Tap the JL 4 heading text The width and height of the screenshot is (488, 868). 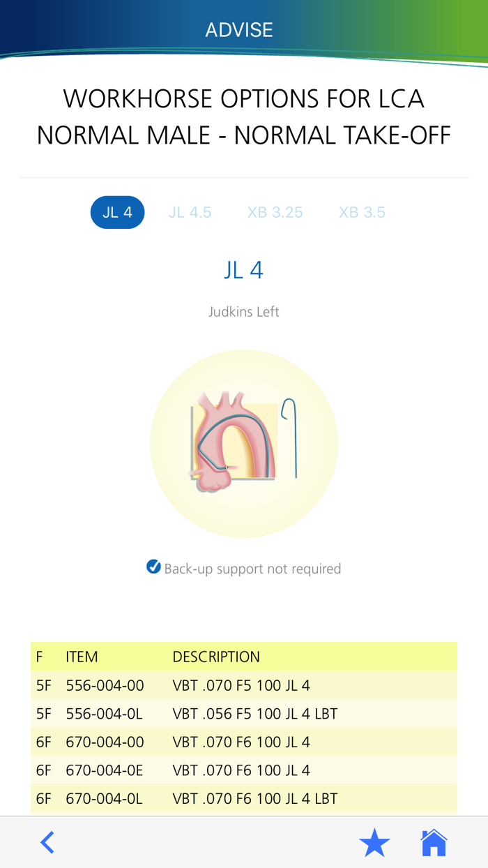[243, 270]
